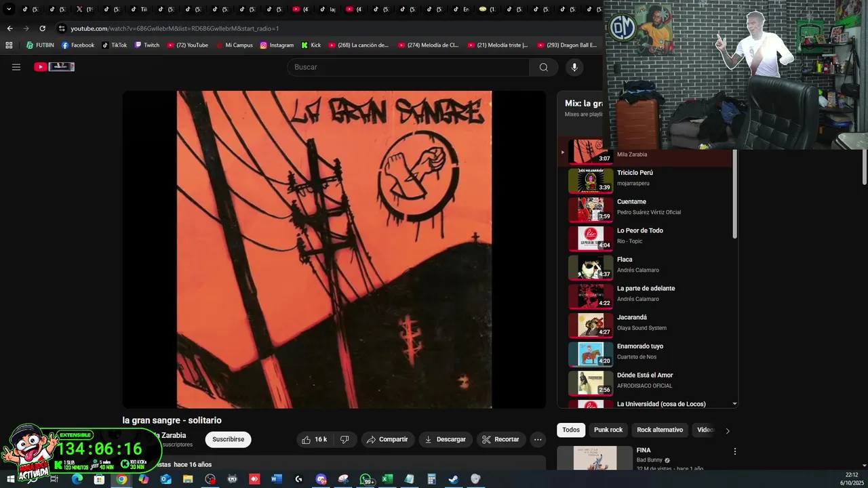The image size is (868, 488).
Task: Dislike the video with thumbs down icon
Action: coord(344,439)
